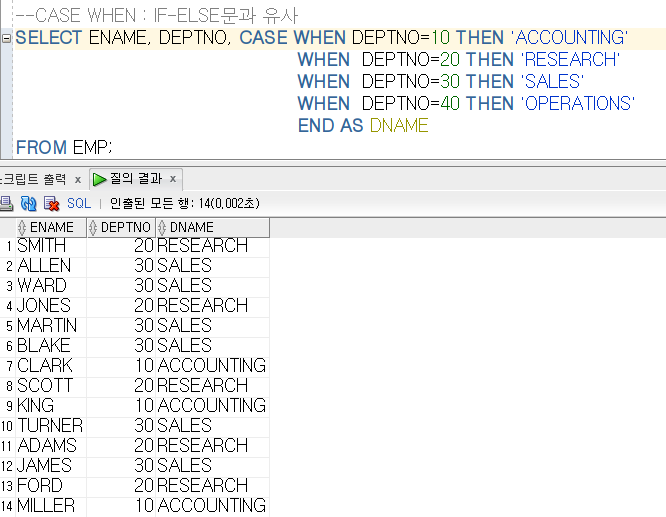Click the CASE WHEN comment line
This screenshot has width=666, height=517.
156,16
